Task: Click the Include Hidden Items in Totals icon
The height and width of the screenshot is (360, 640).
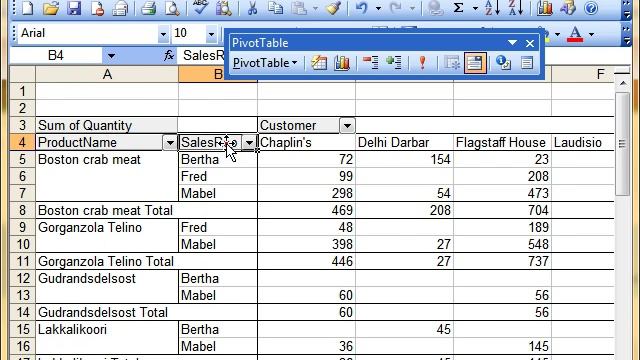Action: click(x=451, y=63)
